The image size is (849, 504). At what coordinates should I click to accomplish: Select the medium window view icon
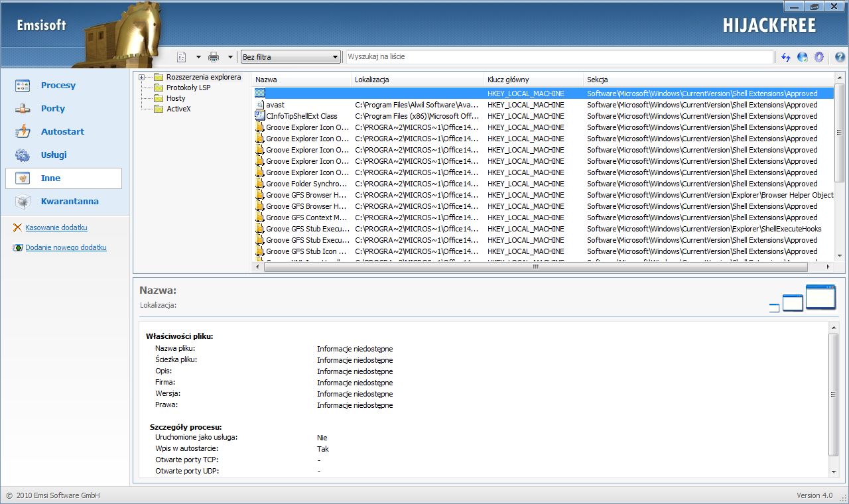(x=793, y=303)
